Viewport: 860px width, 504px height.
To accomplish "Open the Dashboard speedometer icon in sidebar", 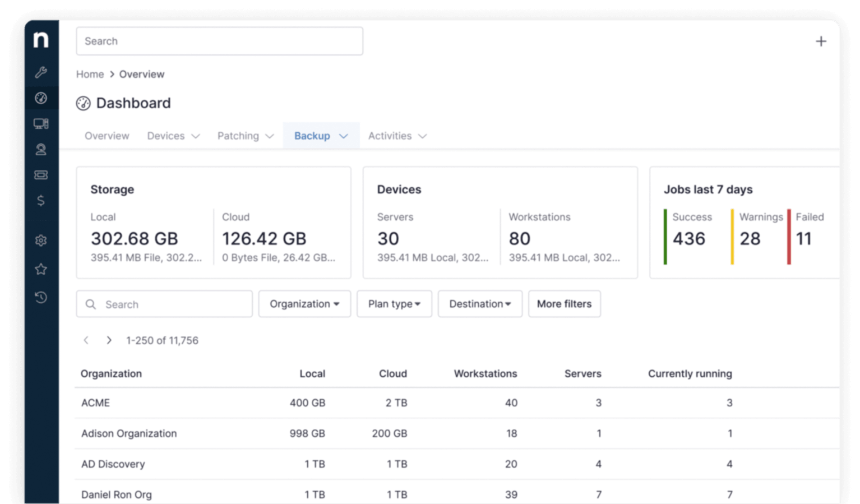I will coord(40,98).
